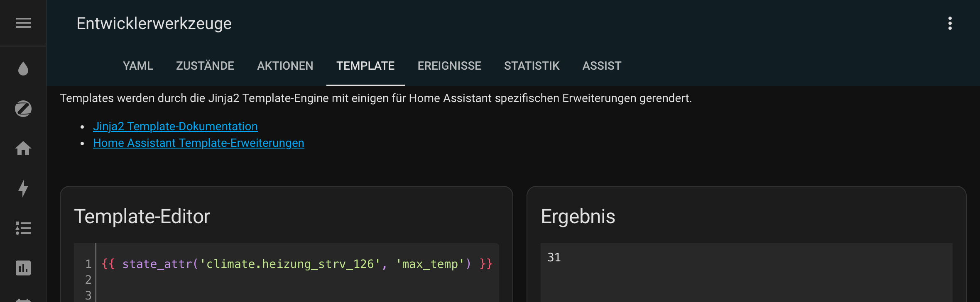Open the logbook list icon
Viewport: 980px width, 302px height.
pyautogui.click(x=23, y=228)
